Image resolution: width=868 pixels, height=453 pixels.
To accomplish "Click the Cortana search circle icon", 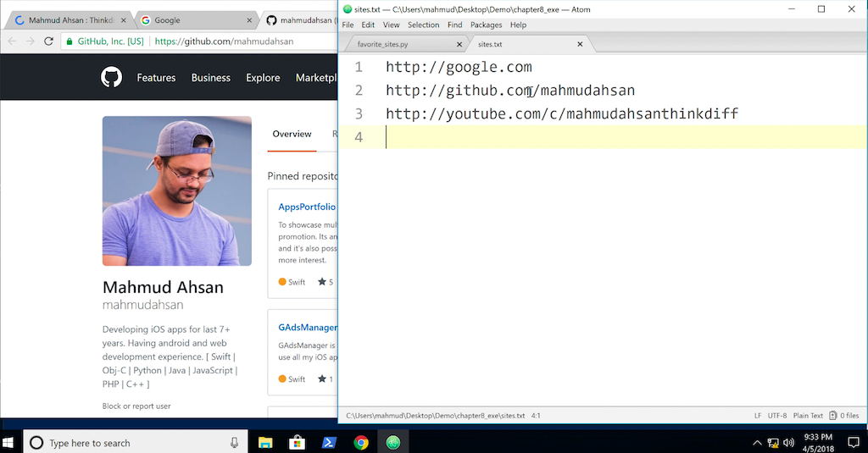I will pyautogui.click(x=36, y=443).
